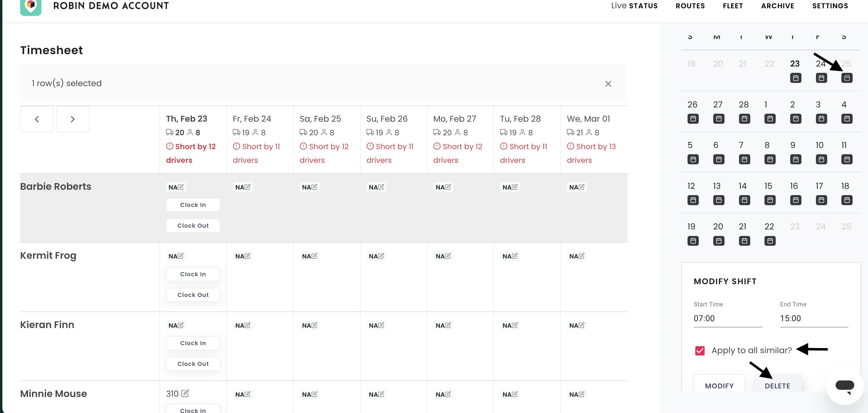Clock Out Kieran Finn
The width and height of the screenshot is (868, 413).
coord(193,364)
